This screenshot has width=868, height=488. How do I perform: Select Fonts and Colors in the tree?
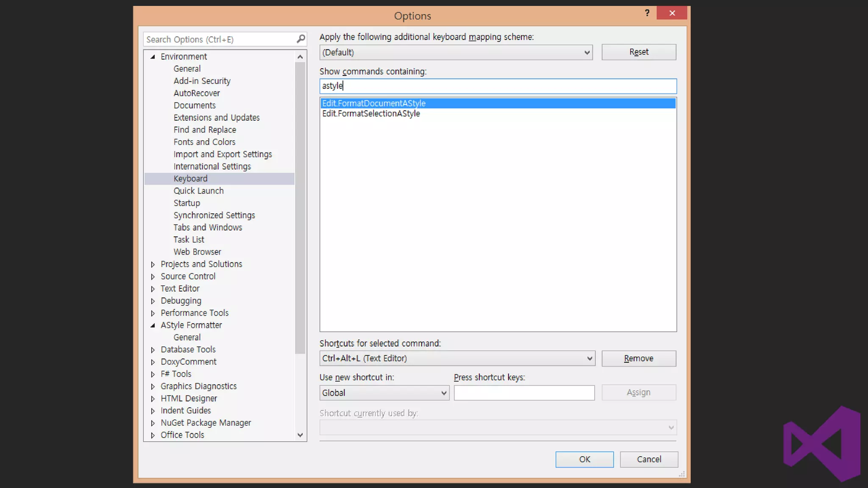204,142
